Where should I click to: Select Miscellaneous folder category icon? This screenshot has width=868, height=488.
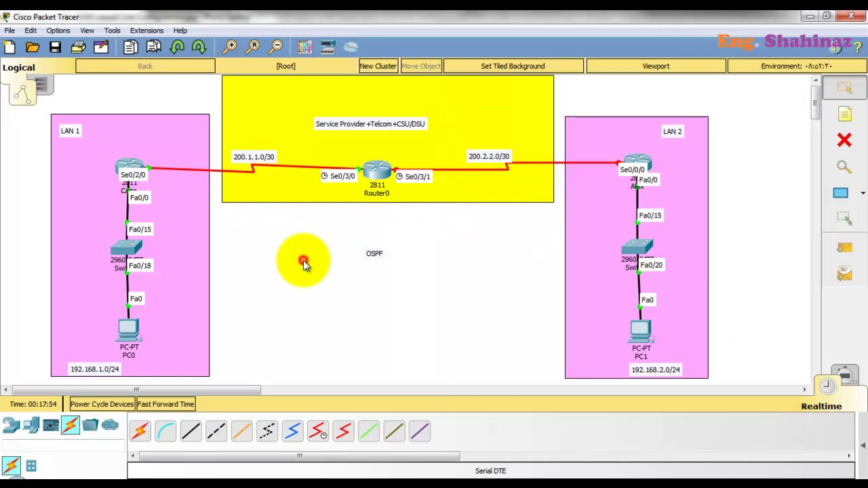[x=90, y=425]
